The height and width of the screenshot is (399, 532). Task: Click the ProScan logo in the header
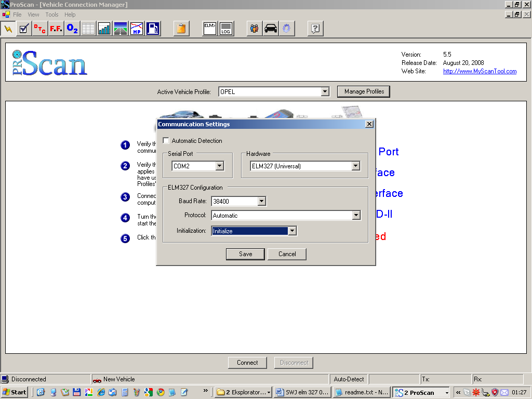click(x=50, y=63)
